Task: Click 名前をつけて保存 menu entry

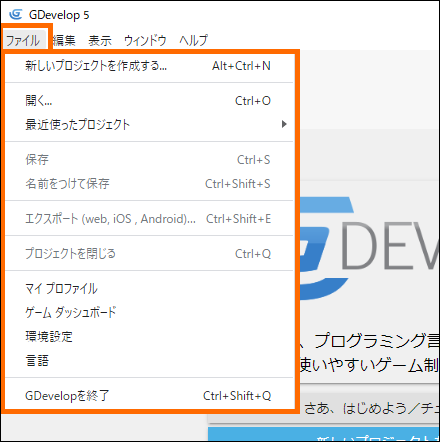Action: point(149,184)
